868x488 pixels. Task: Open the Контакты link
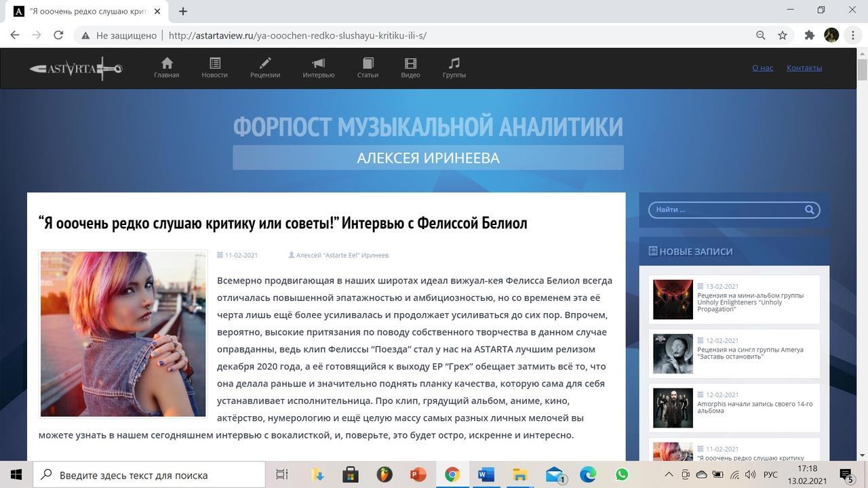coord(804,68)
